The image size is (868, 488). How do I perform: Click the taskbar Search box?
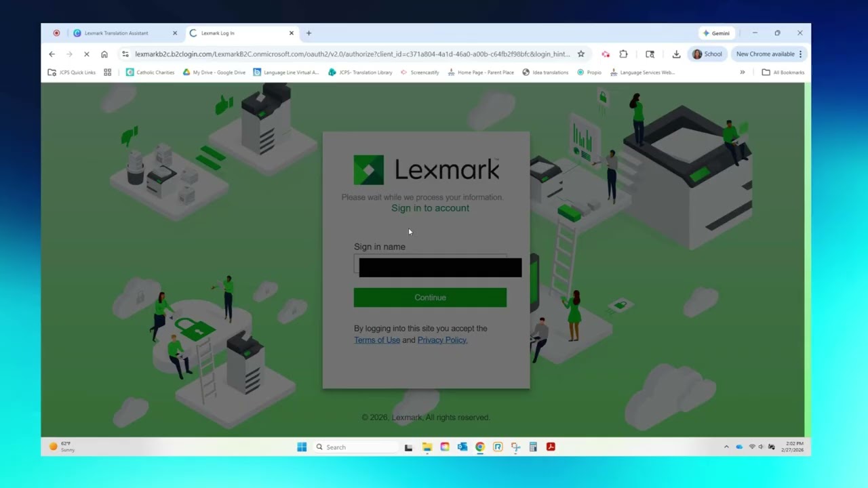tap(356, 447)
